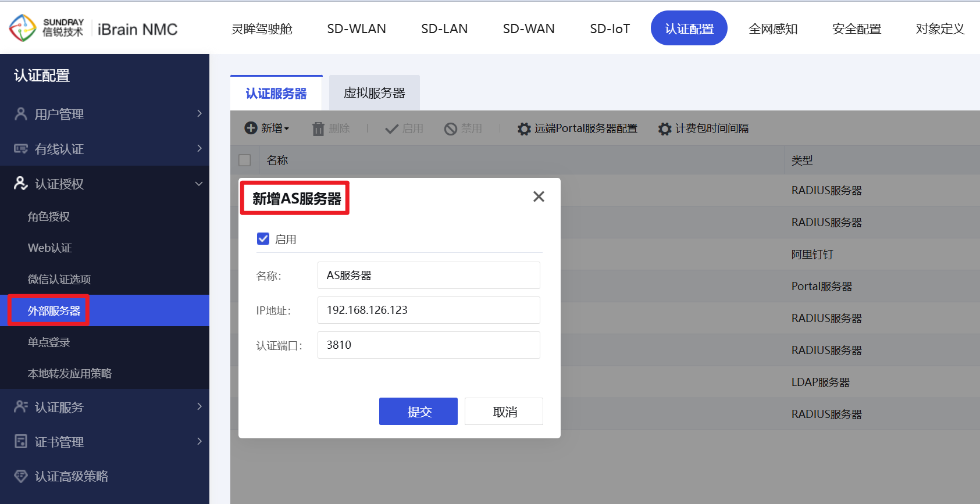Click the wired authentication icon

21,149
